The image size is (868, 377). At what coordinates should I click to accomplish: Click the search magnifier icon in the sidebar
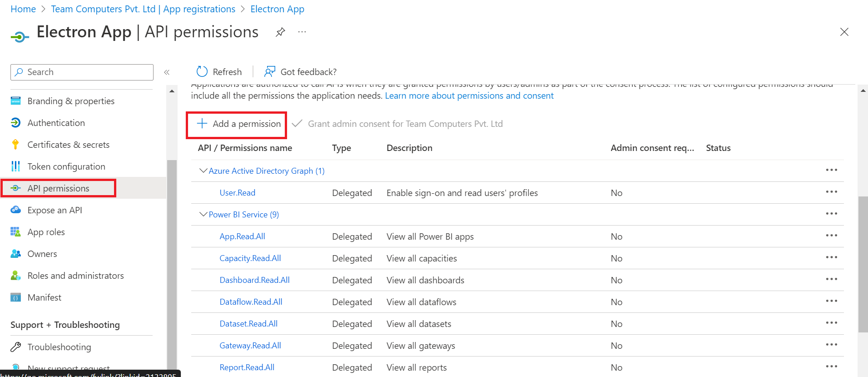[x=19, y=72]
